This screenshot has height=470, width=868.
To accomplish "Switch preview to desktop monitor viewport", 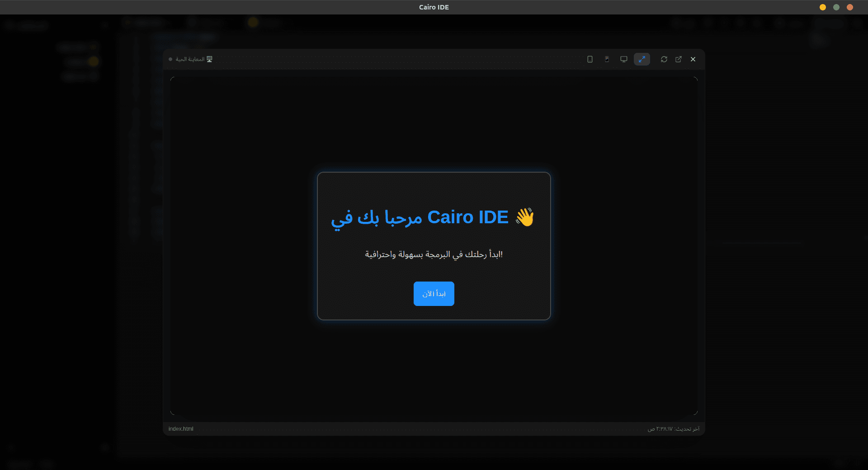I will pyautogui.click(x=624, y=59).
